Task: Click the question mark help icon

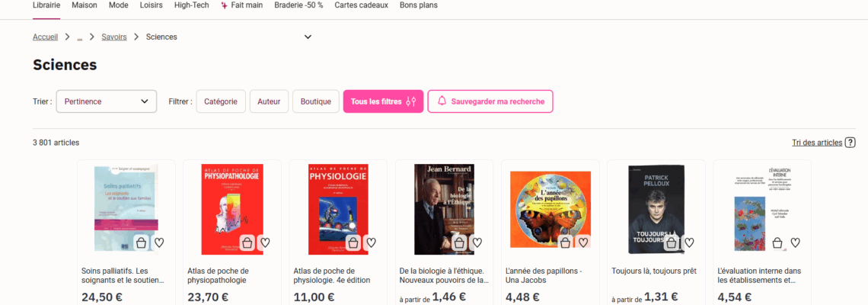Action: point(850,143)
